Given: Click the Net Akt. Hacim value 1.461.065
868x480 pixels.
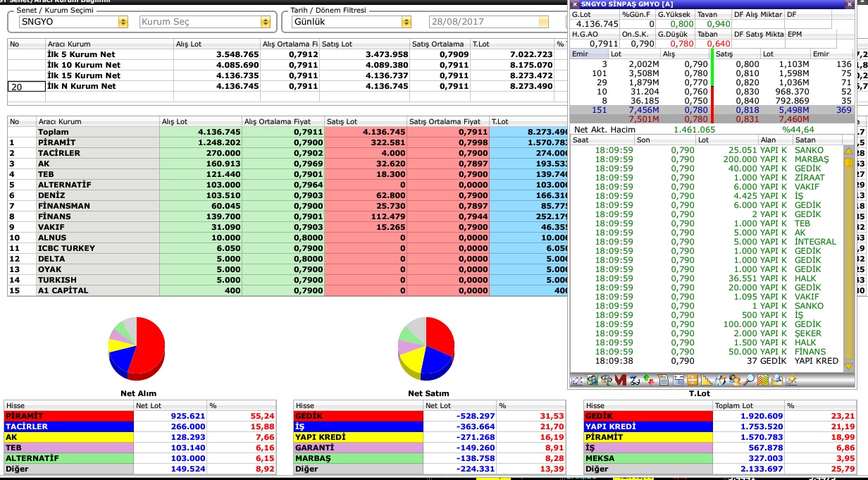Looking at the screenshot, I should coord(695,130).
